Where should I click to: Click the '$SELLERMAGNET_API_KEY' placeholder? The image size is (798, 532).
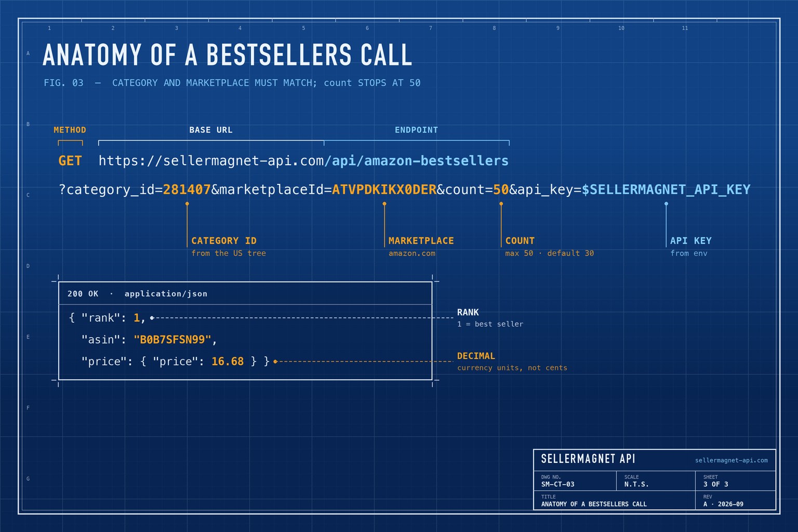[x=666, y=190]
